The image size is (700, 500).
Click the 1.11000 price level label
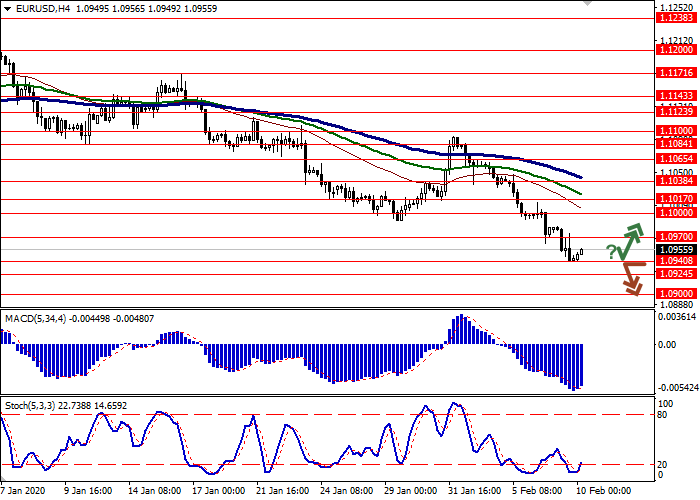tap(676, 130)
